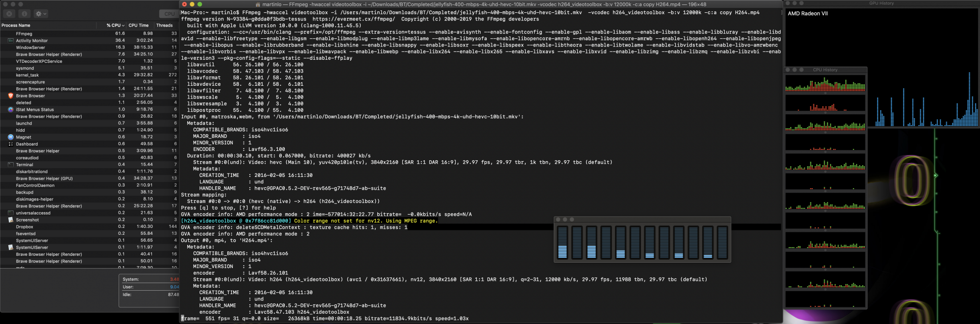Viewport: 980px width, 324px height.
Task: Select the hidd process row
Action: 89,130
